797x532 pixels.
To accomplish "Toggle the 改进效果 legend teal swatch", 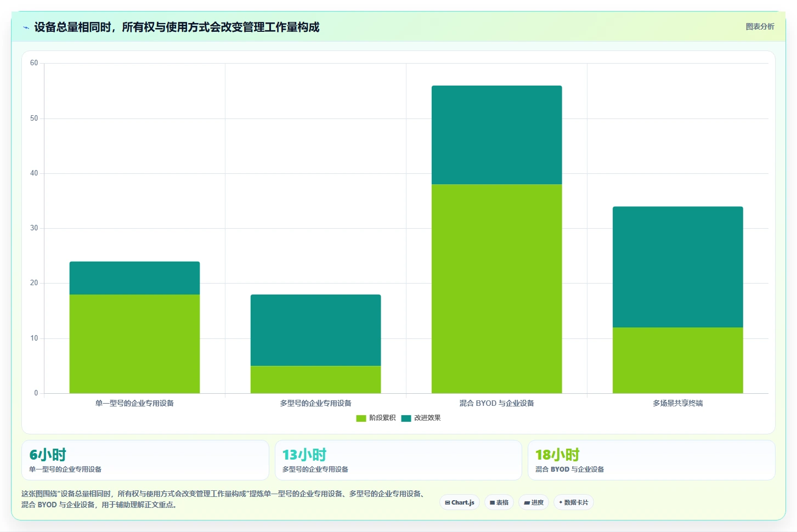I will coord(406,418).
